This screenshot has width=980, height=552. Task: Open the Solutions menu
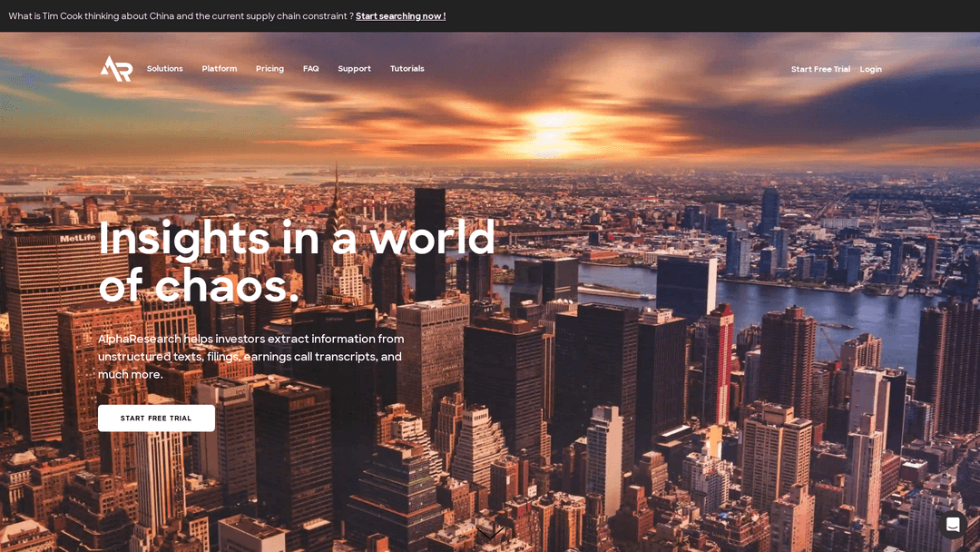[164, 69]
